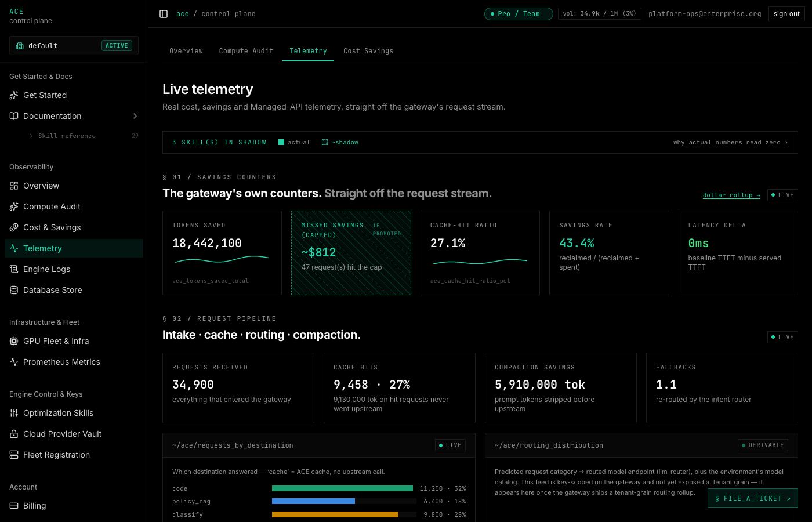Click the Savings Rate 43.4% value
This screenshot has width=812, height=522.
click(x=577, y=243)
